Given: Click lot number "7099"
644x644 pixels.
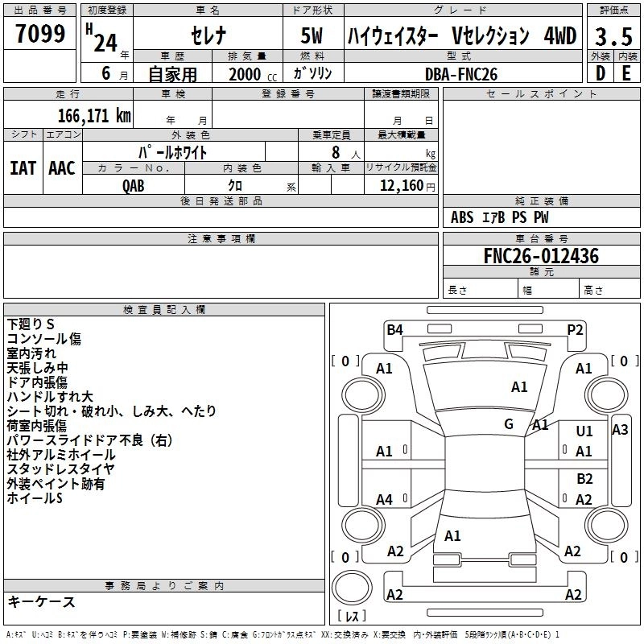Looking at the screenshot, I should point(40,34).
